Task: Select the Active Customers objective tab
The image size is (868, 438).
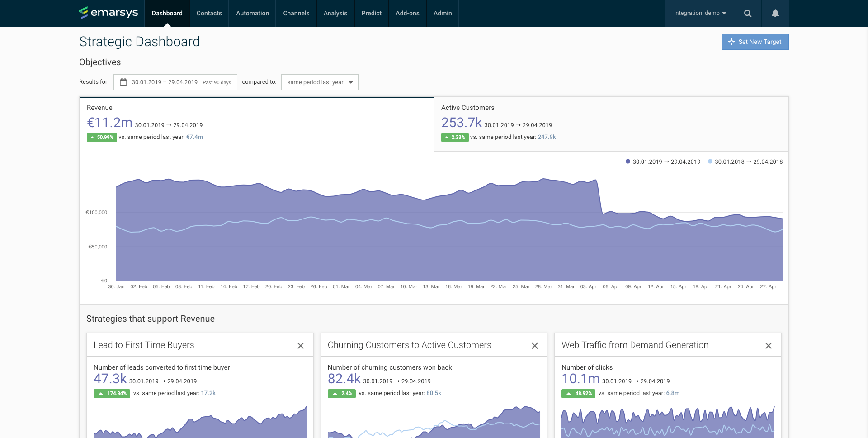Action: [610, 124]
